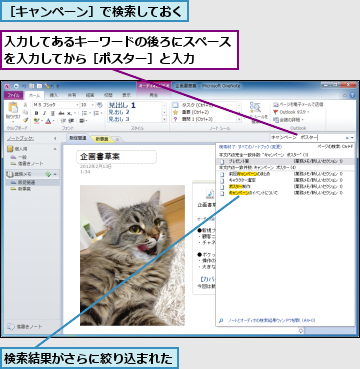The image size is (360, 369).
Task: Click the 会議の詳細 button
Action: (288, 119)
